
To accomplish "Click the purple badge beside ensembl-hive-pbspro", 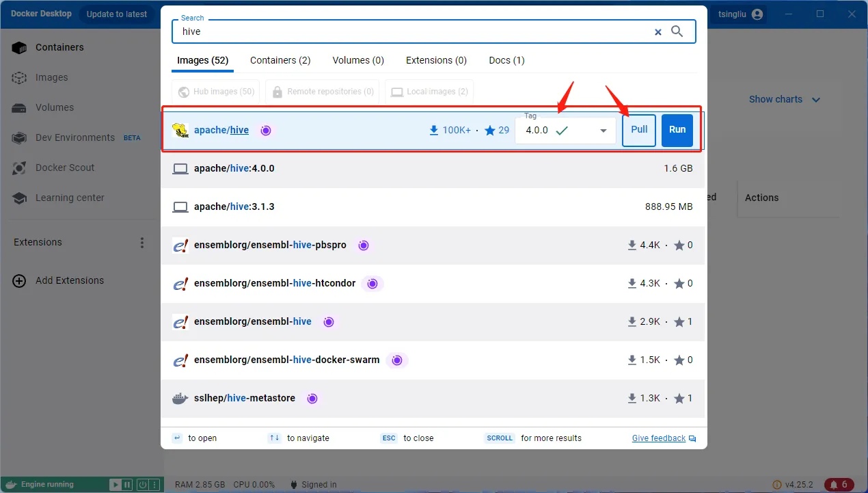I will (364, 245).
